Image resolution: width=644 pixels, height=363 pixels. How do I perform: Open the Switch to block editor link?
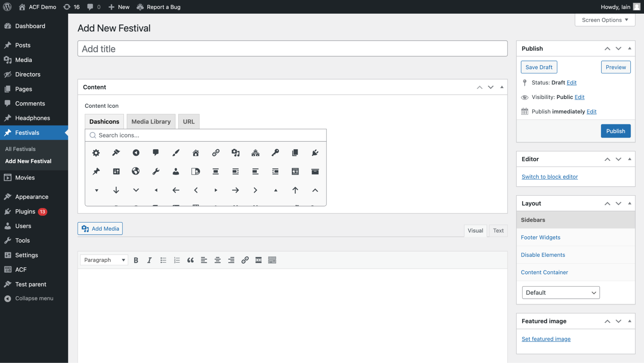pos(549,177)
